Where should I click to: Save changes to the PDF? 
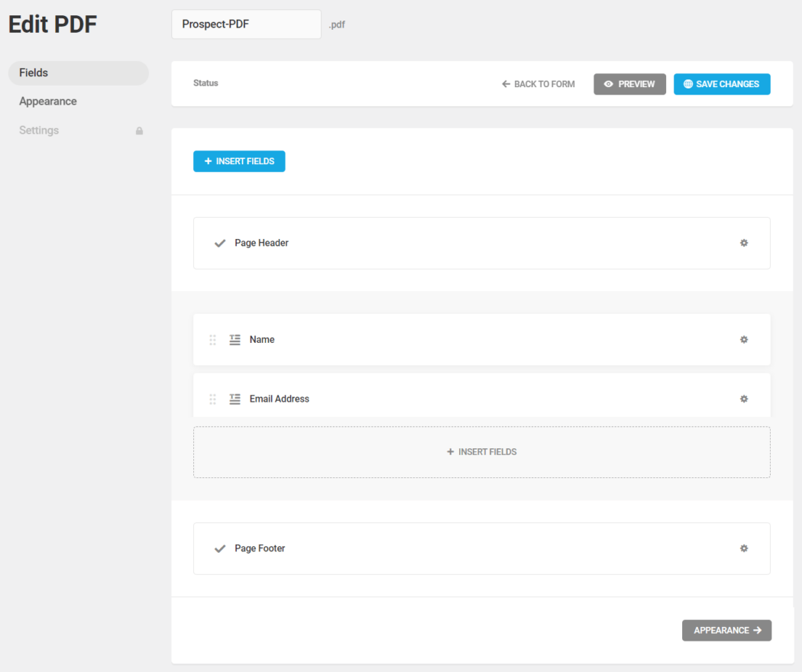[722, 84]
